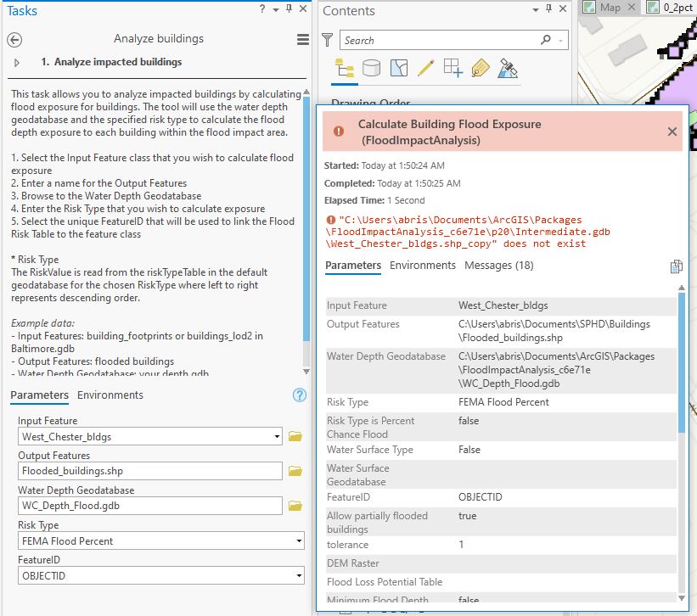Open the Contents filter icon

328,40
